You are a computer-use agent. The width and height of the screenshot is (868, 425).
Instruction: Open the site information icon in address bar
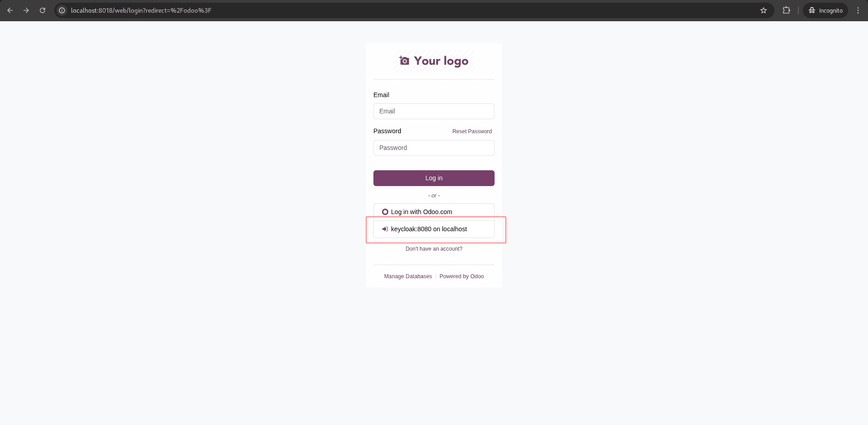[61, 10]
